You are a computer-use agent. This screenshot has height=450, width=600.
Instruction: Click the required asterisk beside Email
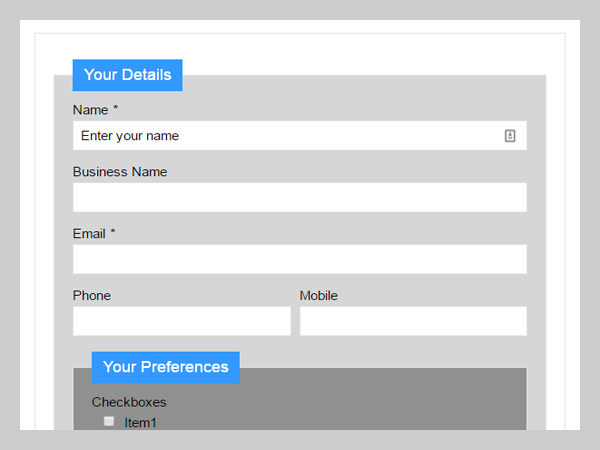pyautogui.click(x=113, y=233)
